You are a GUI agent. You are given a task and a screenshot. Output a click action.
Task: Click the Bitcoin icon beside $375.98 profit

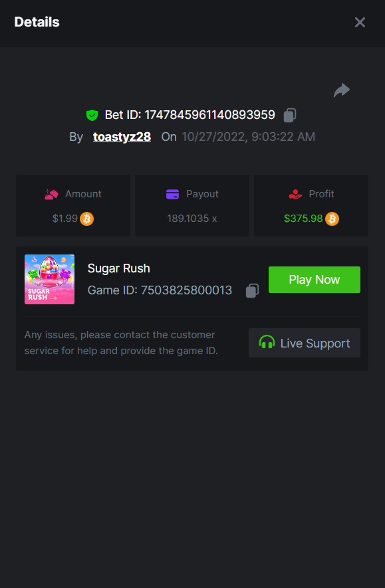click(332, 219)
